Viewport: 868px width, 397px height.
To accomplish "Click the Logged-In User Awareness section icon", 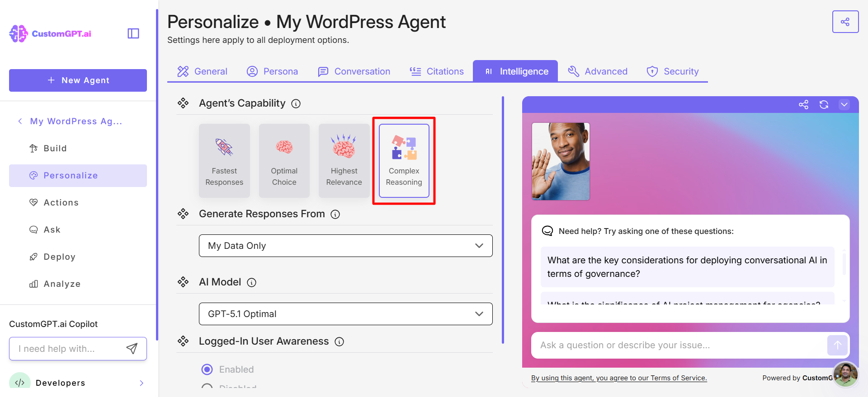I will click(x=183, y=341).
